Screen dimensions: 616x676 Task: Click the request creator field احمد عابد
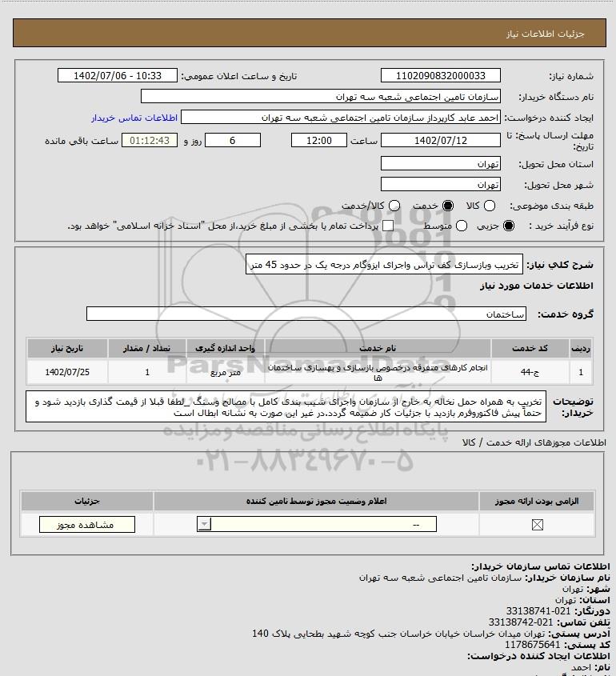tap(341, 118)
